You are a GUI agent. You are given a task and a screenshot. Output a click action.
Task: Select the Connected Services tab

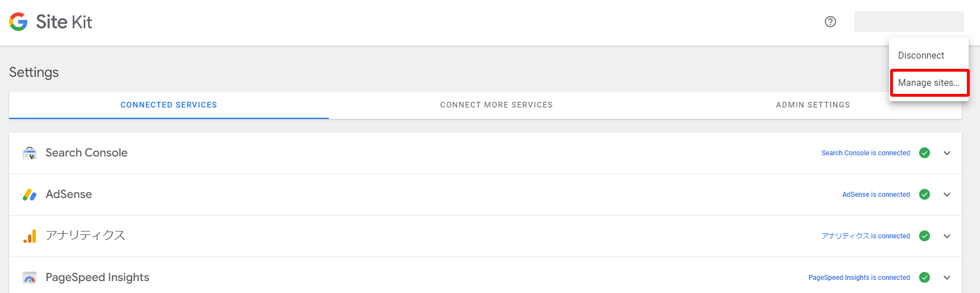point(168,105)
